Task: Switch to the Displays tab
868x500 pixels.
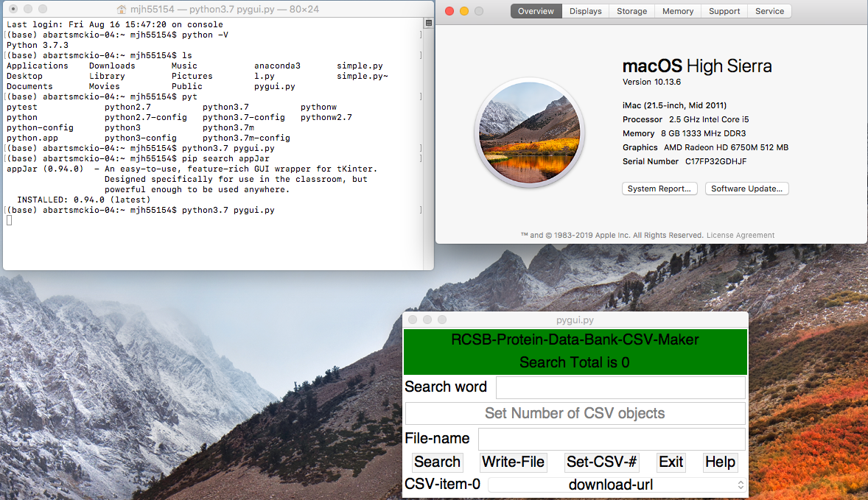Action: 585,11
